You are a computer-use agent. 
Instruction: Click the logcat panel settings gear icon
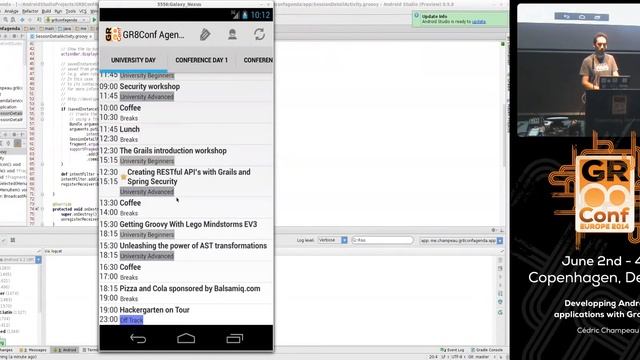pyautogui.click(x=493, y=230)
